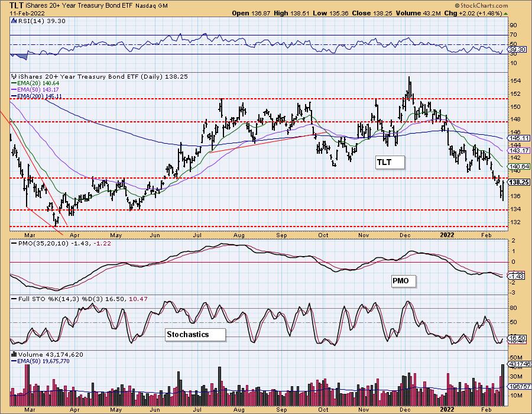The height and width of the screenshot is (414, 532).
Task: Click the 132 price axis label
Action: pyautogui.click(x=515, y=222)
